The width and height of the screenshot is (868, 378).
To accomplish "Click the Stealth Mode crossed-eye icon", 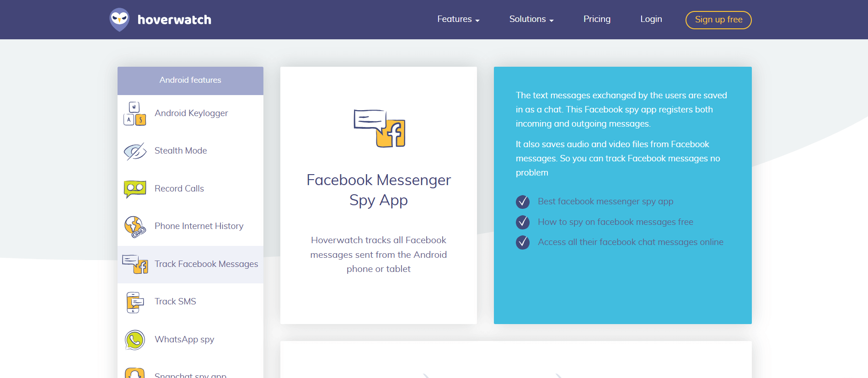I will click(135, 151).
